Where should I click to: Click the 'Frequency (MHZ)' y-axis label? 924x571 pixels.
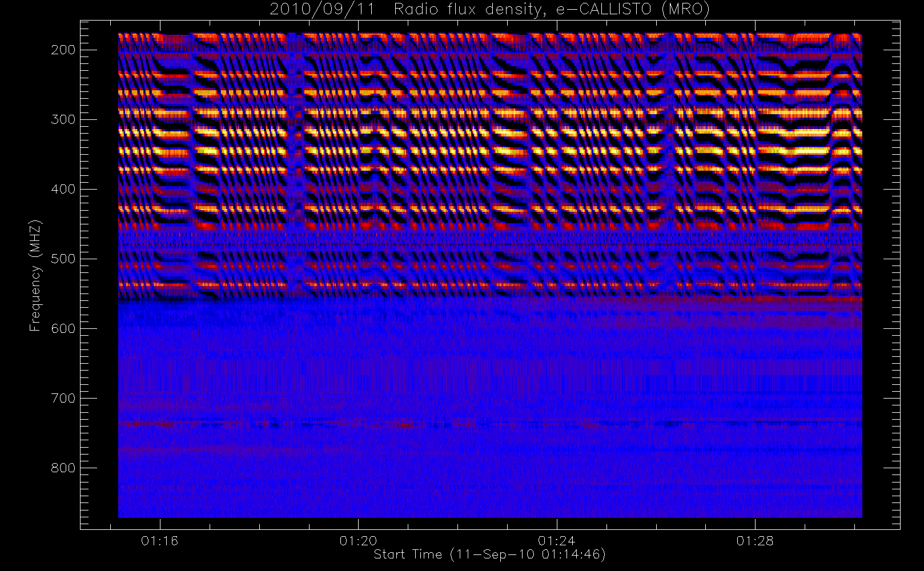(35, 275)
